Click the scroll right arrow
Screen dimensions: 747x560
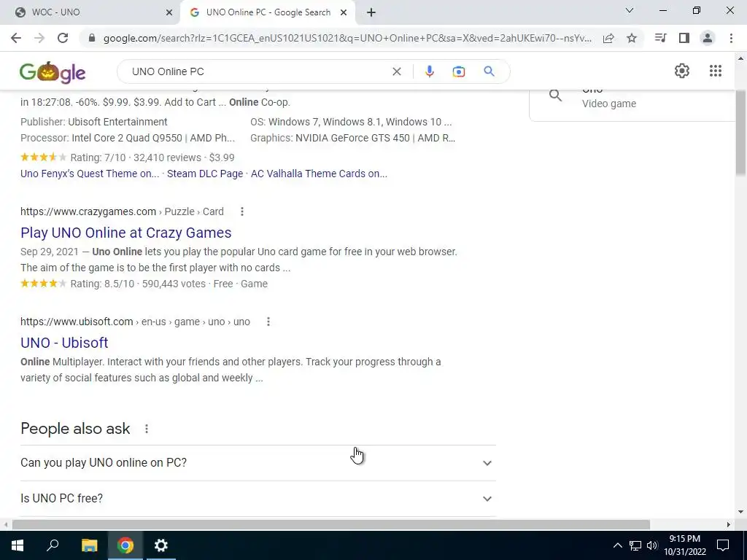[x=729, y=525]
